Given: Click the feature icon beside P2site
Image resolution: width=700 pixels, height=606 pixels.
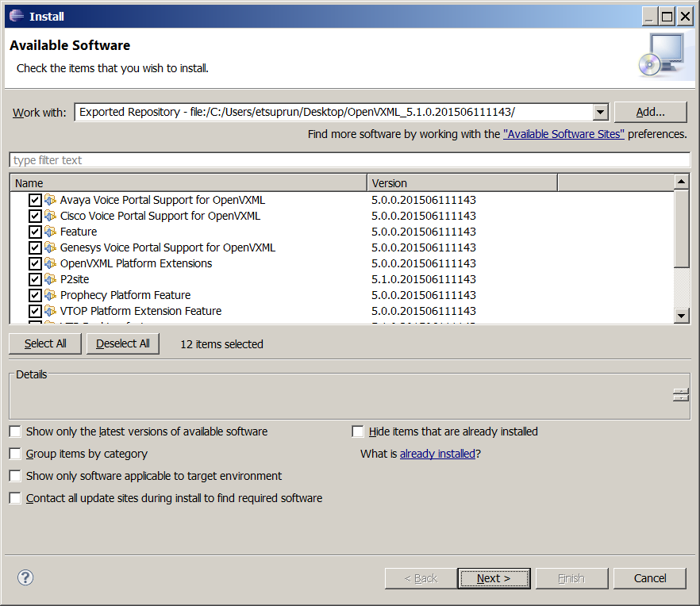Looking at the screenshot, I should (x=51, y=279).
